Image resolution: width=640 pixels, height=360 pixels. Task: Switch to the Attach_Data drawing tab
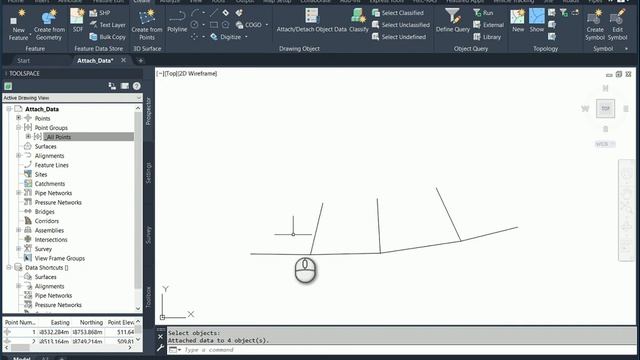pyautogui.click(x=95, y=60)
